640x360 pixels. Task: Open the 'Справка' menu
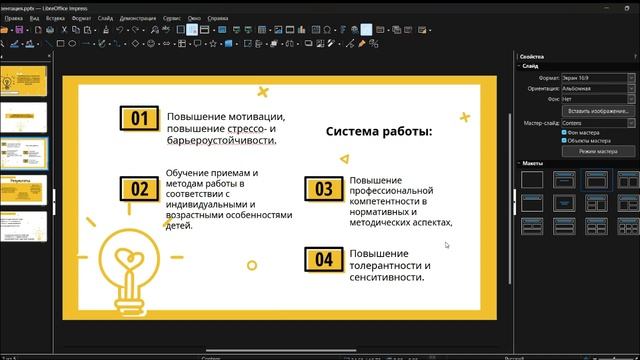tap(218, 18)
